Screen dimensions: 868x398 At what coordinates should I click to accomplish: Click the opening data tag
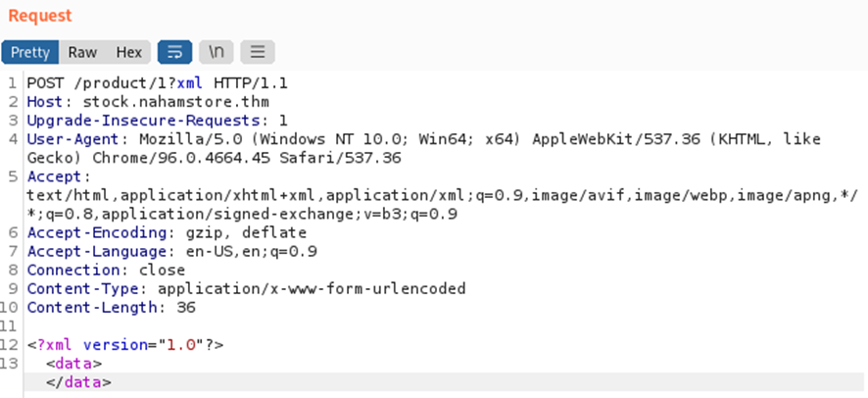pos(72,364)
